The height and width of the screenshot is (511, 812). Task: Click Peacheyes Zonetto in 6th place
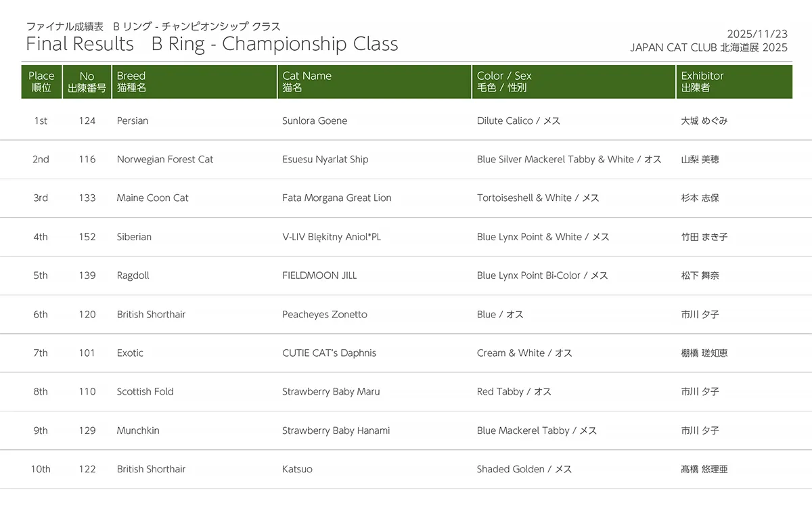coord(325,314)
